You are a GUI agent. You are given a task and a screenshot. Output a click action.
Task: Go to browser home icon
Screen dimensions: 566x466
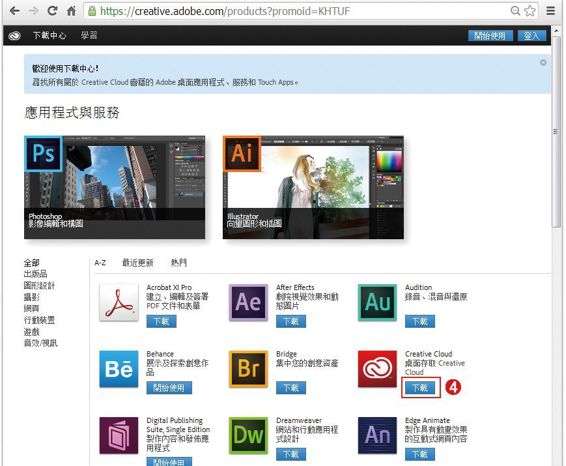click(71, 11)
